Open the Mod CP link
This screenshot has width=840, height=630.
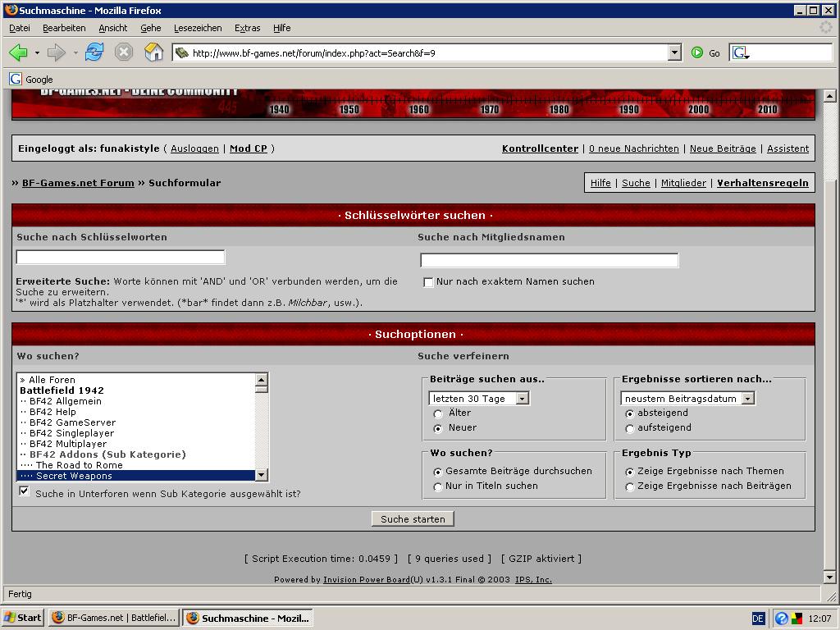248,148
